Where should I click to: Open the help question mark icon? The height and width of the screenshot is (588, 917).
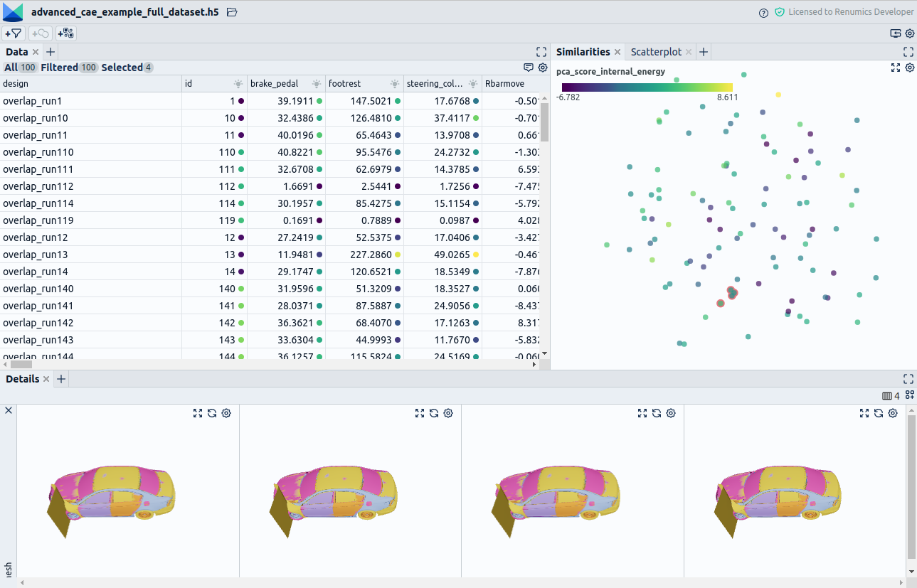tap(764, 12)
